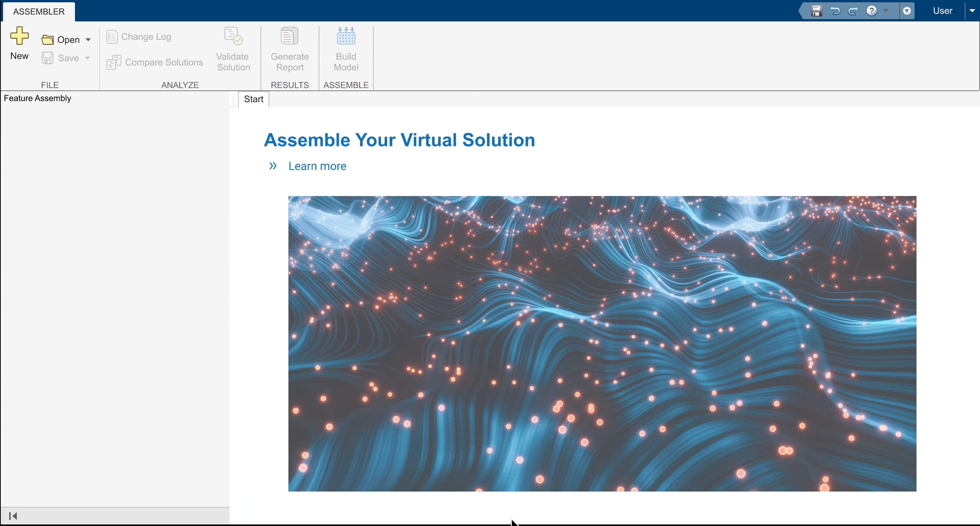Click the New plus icon
This screenshot has width=980, height=526.
[19, 36]
